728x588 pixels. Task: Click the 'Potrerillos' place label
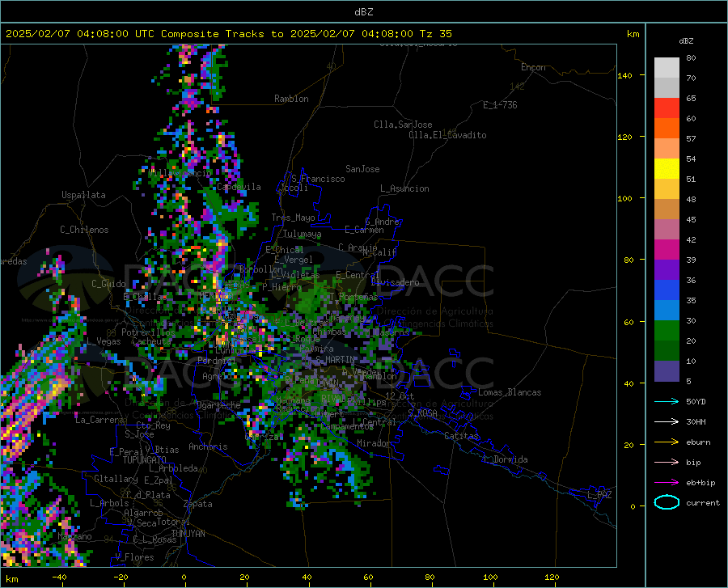[148, 332]
